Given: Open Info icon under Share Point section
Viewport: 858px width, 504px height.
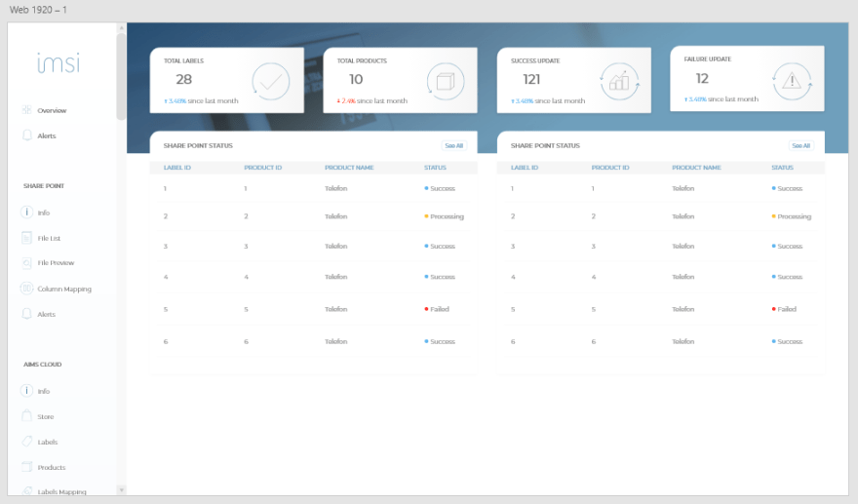Looking at the screenshot, I should point(27,213).
